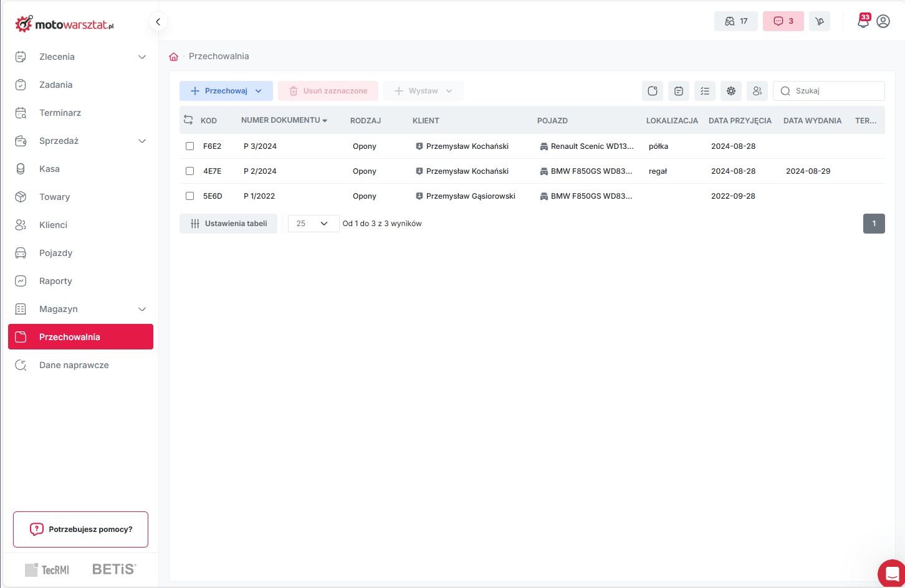Click the calendar note icon in the toolbar

click(679, 91)
